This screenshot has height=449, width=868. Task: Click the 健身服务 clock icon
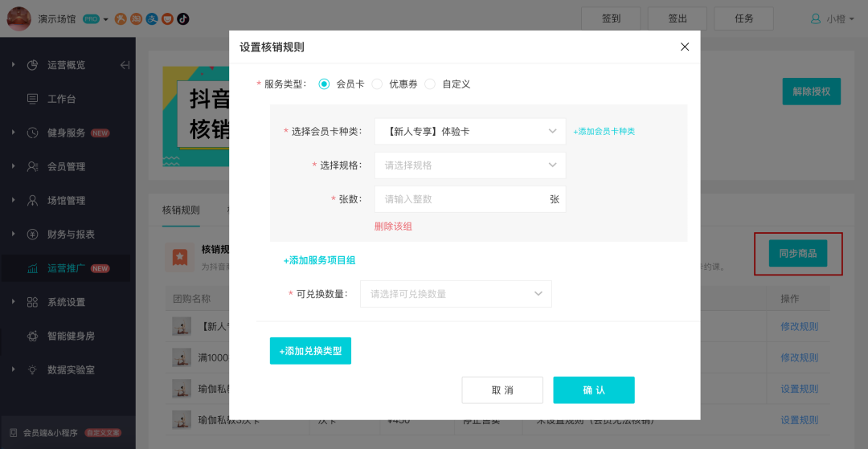(x=33, y=133)
